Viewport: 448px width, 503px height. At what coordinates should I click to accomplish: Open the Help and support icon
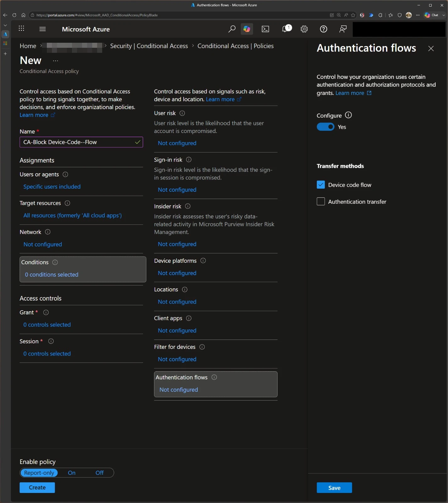[324, 29]
